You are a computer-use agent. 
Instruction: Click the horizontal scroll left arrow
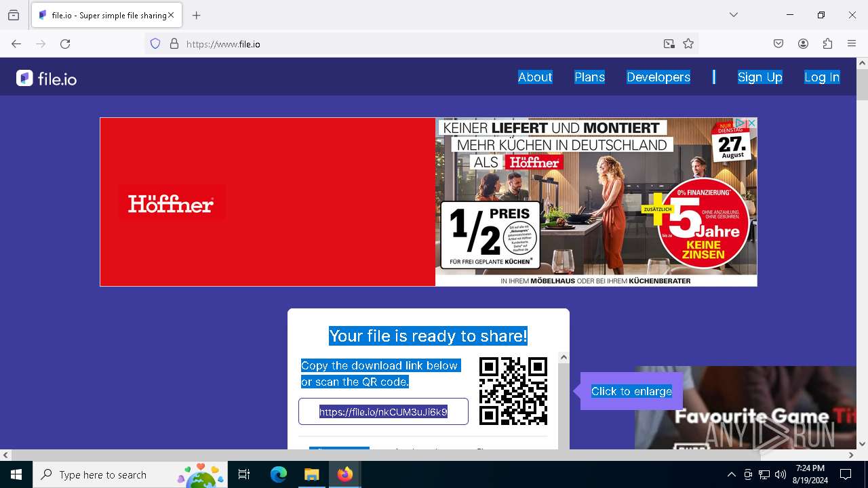point(5,455)
